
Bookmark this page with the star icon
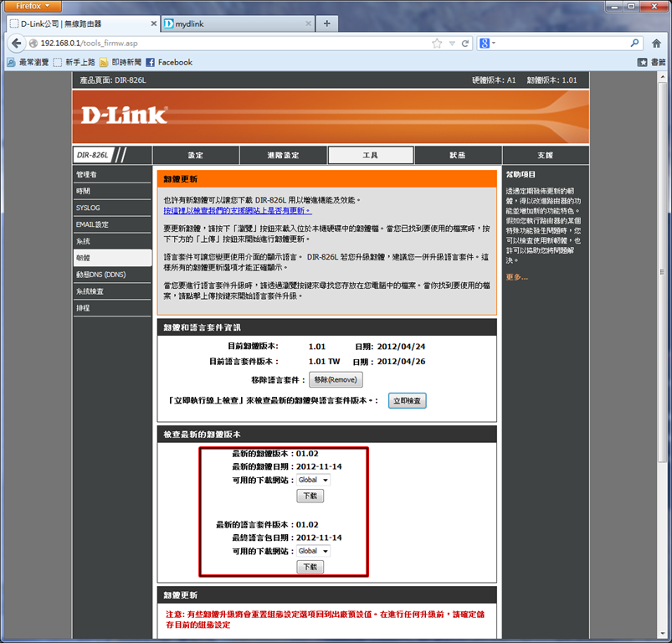point(437,44)
